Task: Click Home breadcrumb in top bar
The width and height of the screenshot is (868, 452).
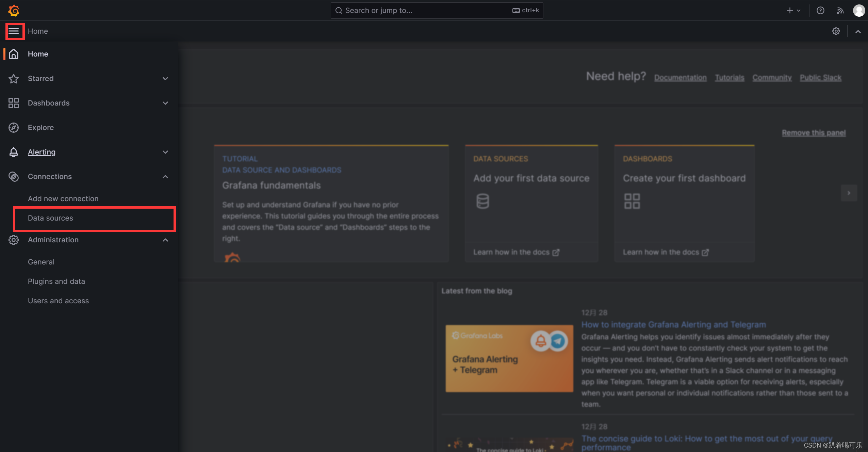Action: click(38, 31)
